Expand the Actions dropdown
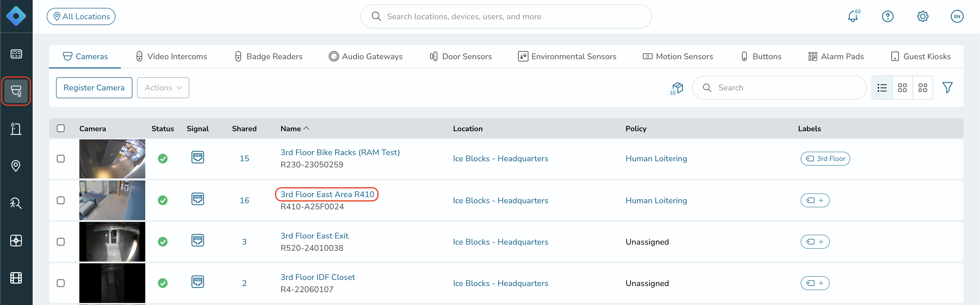This screenshot has width=980, height=305. pyautogui.click(x=163, y=88)
